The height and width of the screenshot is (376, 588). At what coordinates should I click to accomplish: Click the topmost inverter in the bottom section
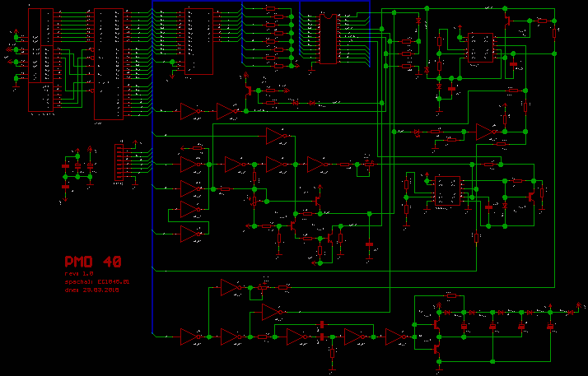pos(231,287)
